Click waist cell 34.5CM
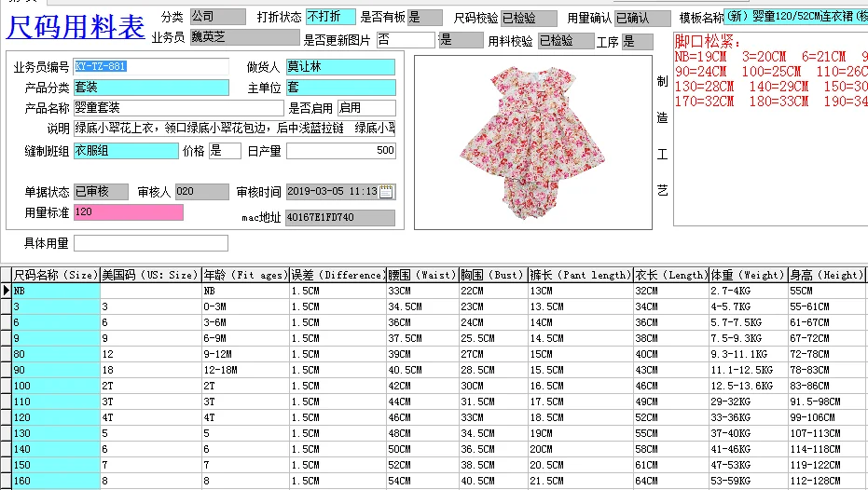This screenshot has width=868, height=490. point(422,306)
